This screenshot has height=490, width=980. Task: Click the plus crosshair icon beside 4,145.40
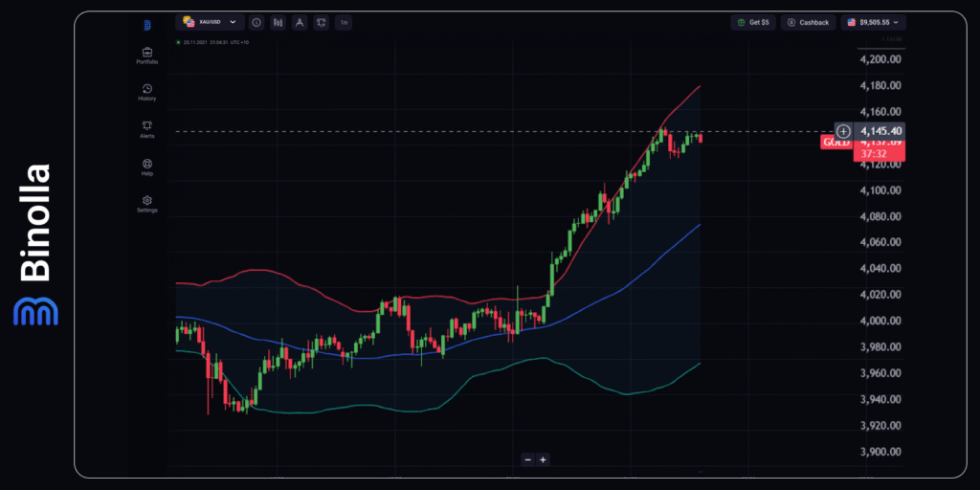click(x=844, y=131)
